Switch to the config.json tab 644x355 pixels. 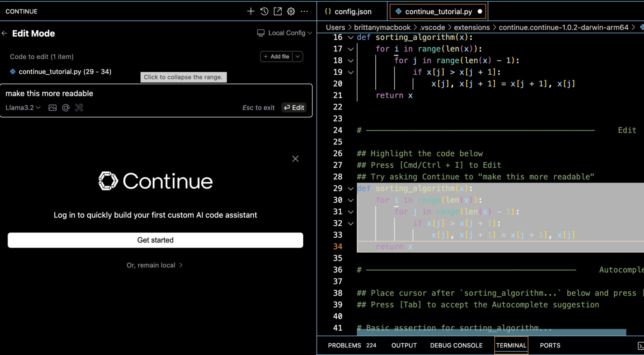click(x=351, y=11)
